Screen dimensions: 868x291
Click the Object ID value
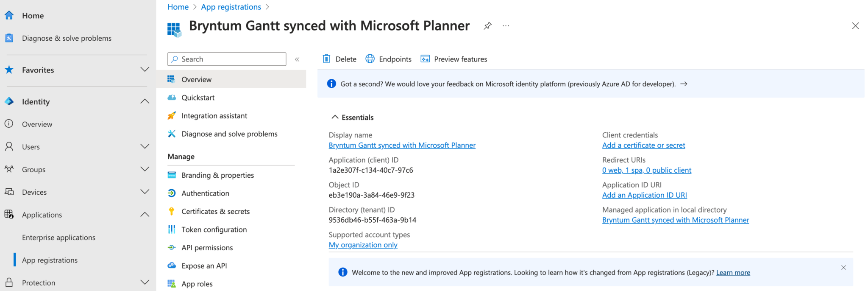click(x=372, y=195)
